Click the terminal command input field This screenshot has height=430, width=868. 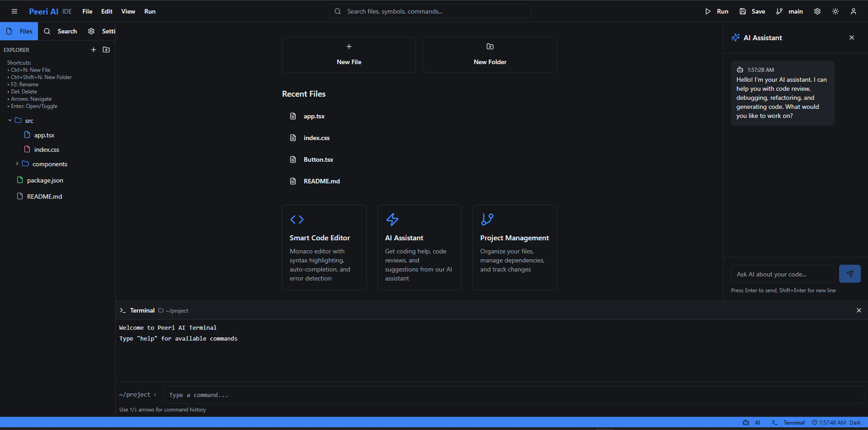(x=513, y=395)
